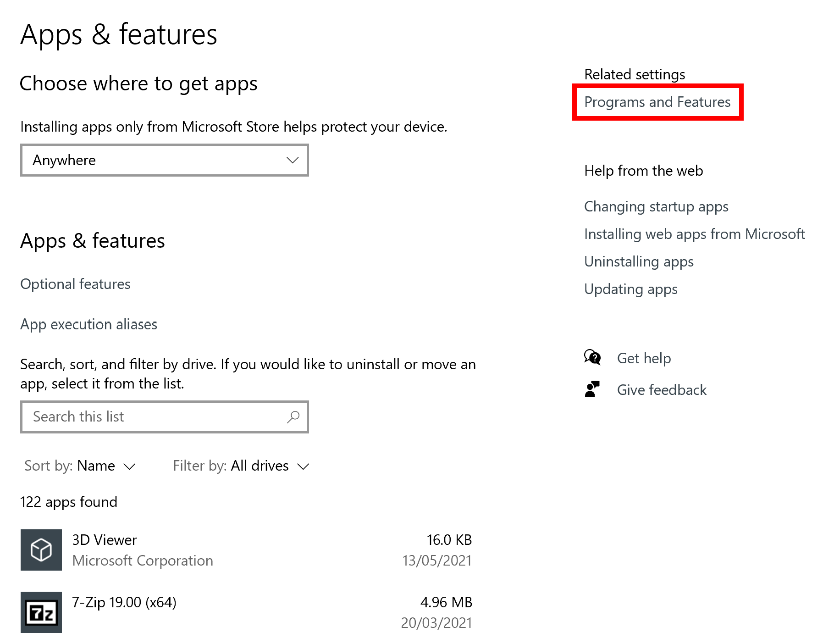
Task: Expand the Filter by All drives dropdown
Action: 241,466
